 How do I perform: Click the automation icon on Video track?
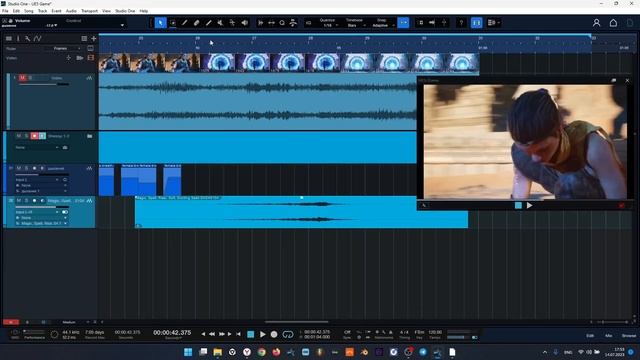[x=89, y=78]
